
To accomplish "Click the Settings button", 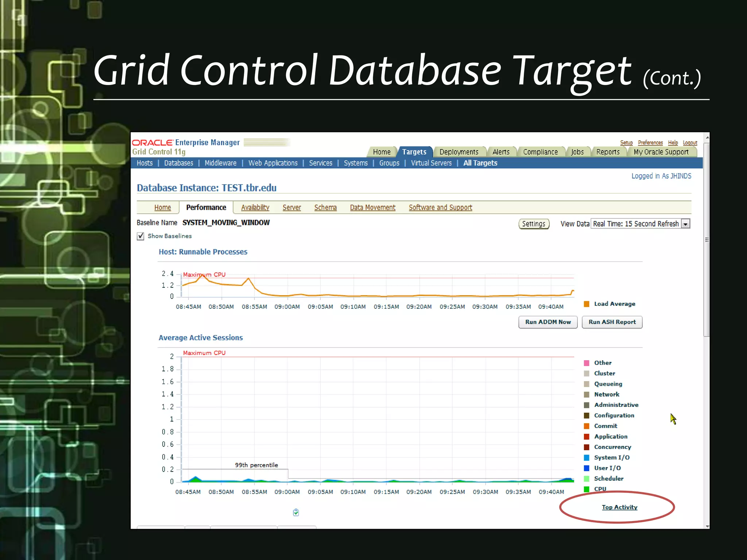I will click(534, 224).
